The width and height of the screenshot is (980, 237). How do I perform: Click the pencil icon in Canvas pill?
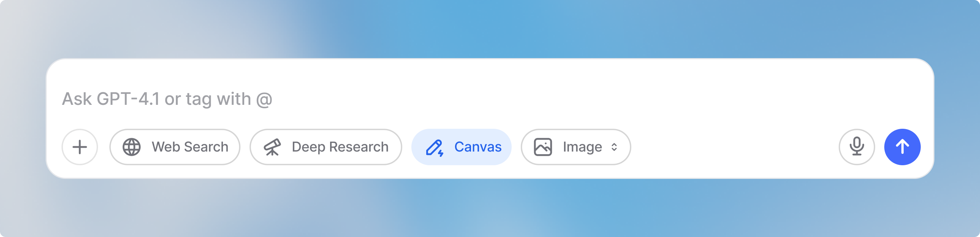coord(435,148)
